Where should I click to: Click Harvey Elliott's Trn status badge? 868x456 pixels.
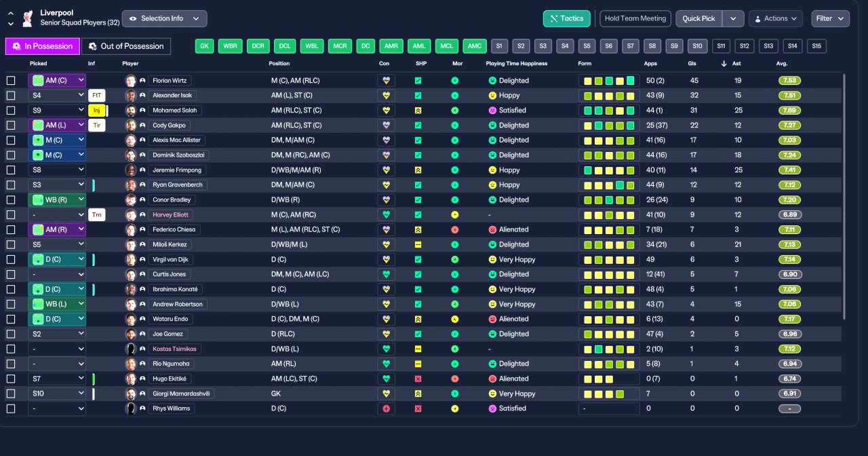coord(97,214)
